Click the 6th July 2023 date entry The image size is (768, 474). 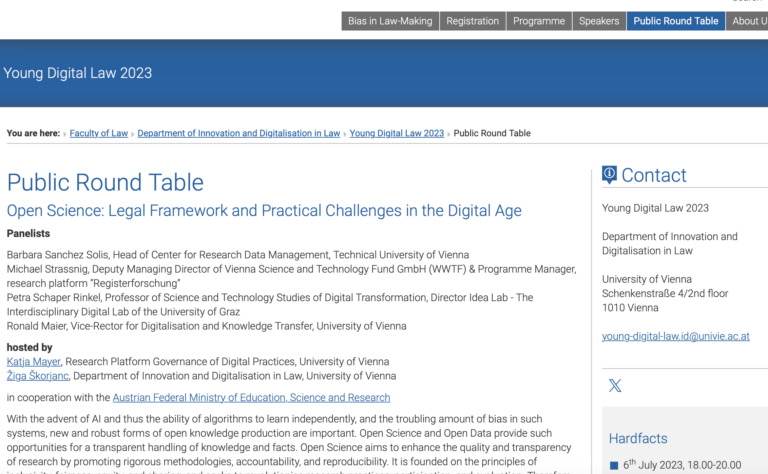682,465
